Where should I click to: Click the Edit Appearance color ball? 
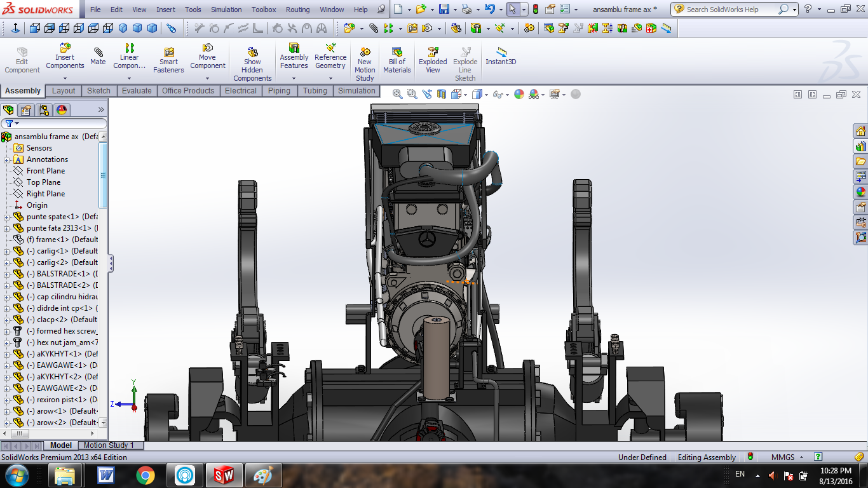(x=519, y=94)
